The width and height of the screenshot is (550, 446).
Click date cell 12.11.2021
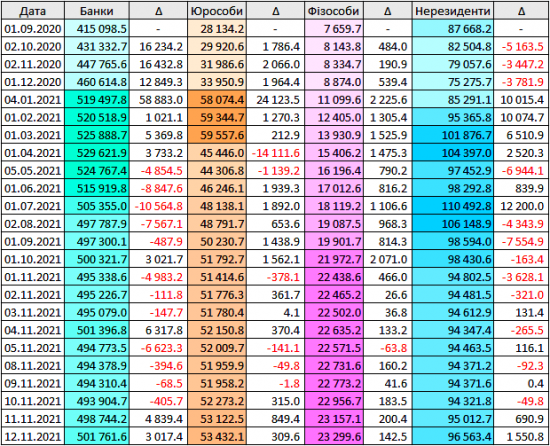click(33, 437)
